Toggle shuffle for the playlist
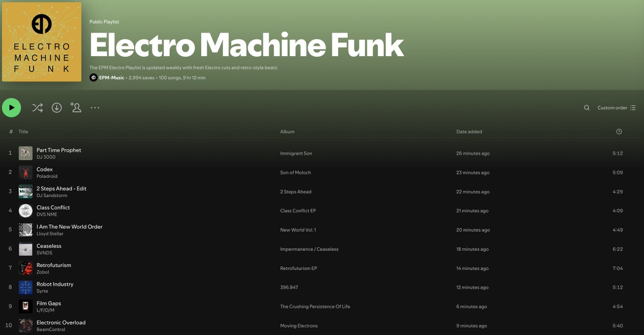The image size is (644, 335). click(x=37, y=108)
